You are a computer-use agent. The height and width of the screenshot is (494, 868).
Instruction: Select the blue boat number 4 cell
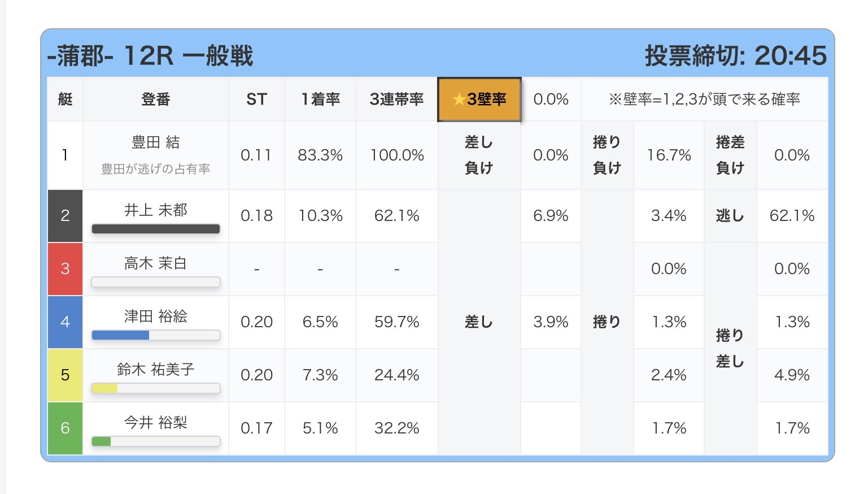(x=65, y=322)
